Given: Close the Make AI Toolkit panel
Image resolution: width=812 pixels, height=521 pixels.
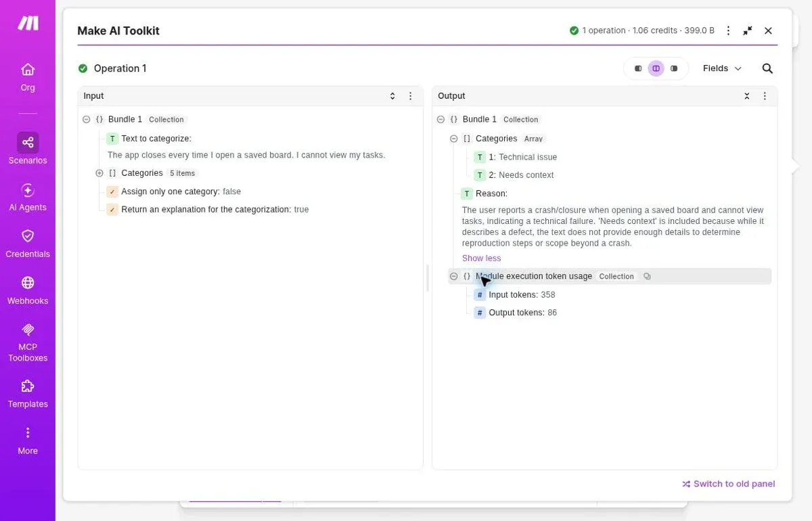Looking at the screenshot, I should (x=768, y=30).
